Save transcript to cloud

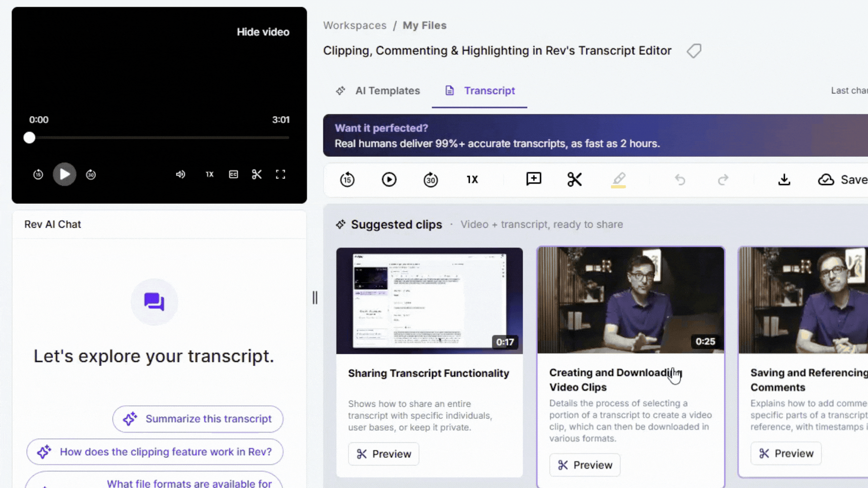coord(843,179)
